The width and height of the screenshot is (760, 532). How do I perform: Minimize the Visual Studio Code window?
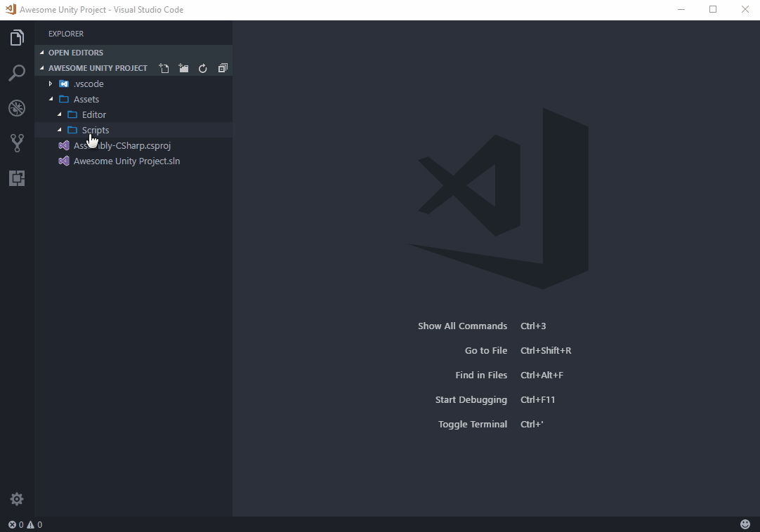pyautogui.click(x=681, y=9)
